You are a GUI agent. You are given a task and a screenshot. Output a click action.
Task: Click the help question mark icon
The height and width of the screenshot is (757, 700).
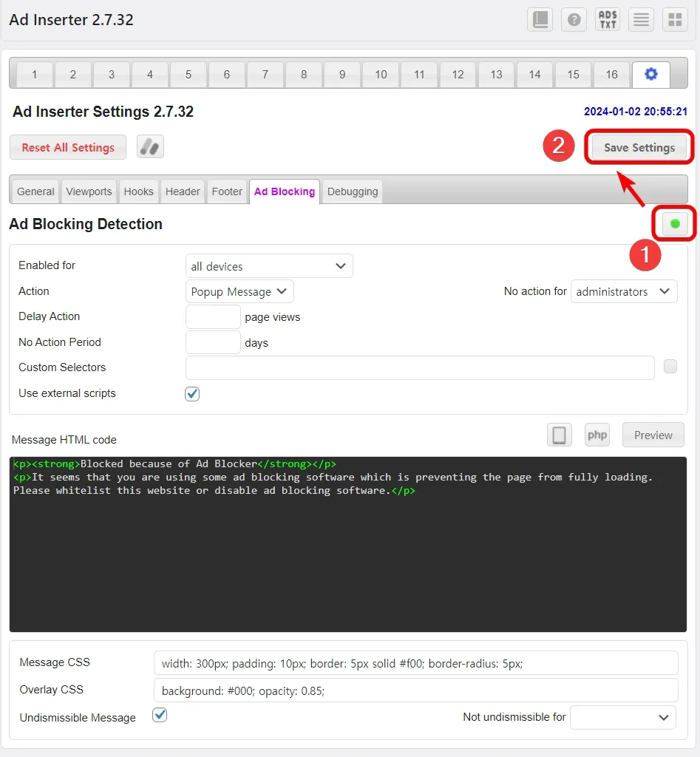click(x=574, y=20)
